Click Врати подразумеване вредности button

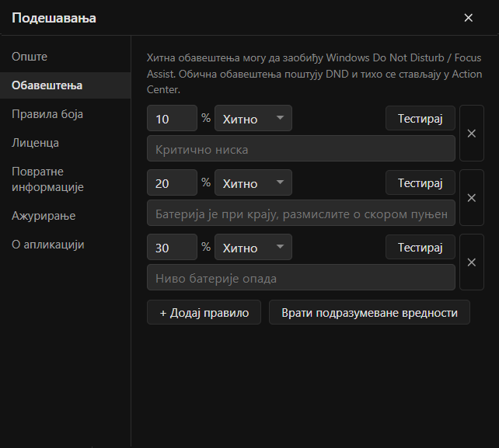369,312
